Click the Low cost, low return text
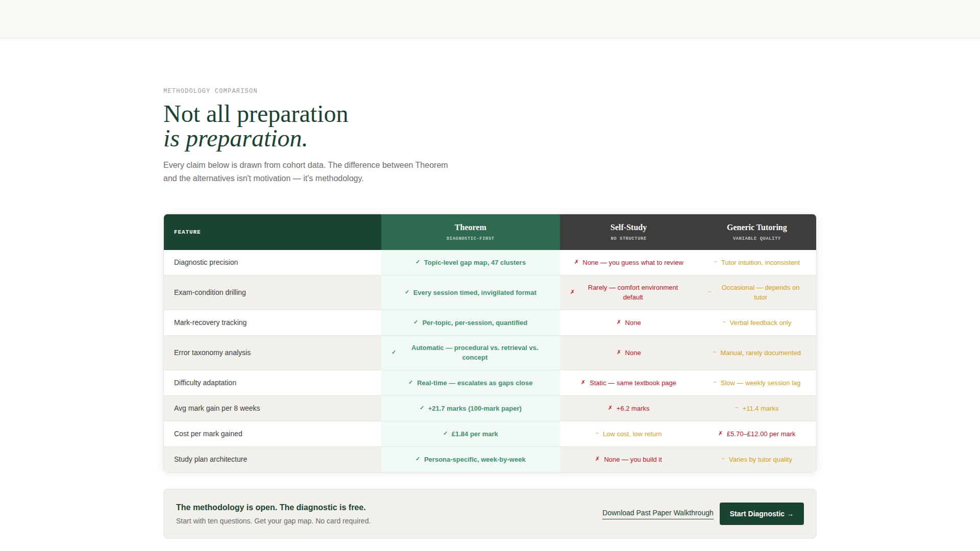 [632, 434]
